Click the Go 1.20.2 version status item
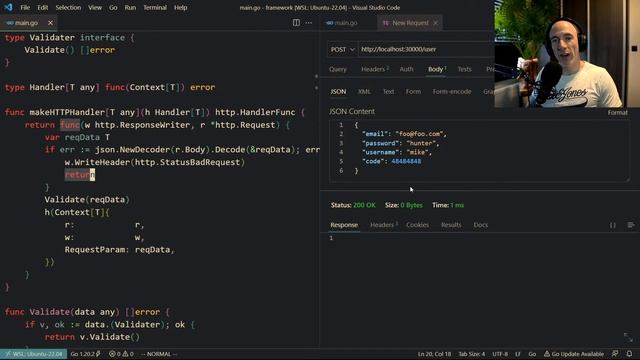Image resolution: width=640 pixels, height=360 pixels. (x=85, y=354)
